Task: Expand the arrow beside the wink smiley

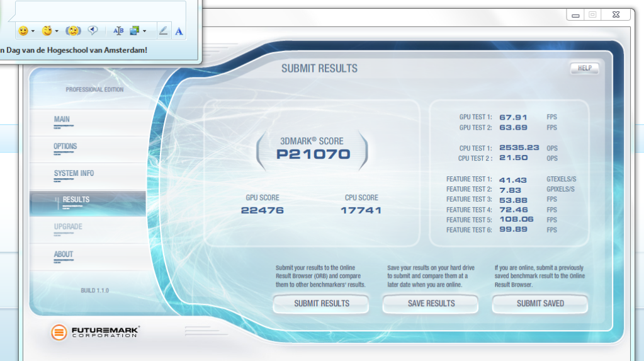Action: pyautogui.click(x=57, y=32)
